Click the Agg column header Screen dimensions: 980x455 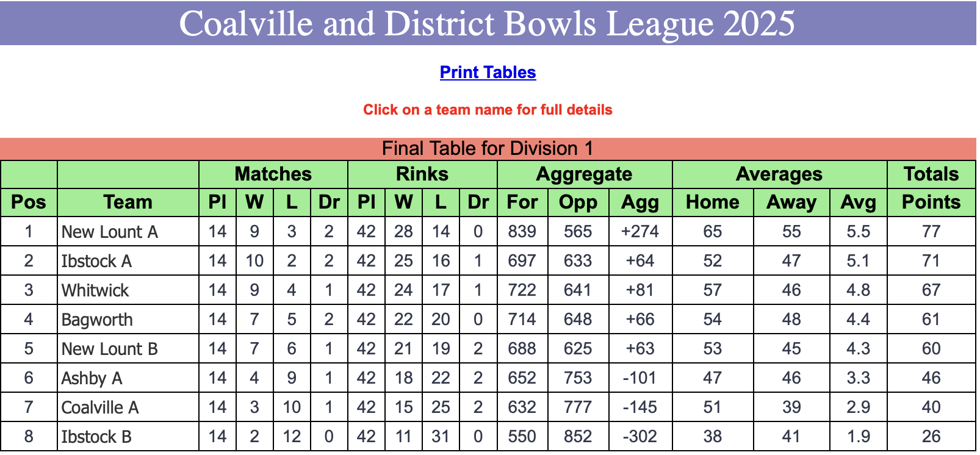click(640, 202)
